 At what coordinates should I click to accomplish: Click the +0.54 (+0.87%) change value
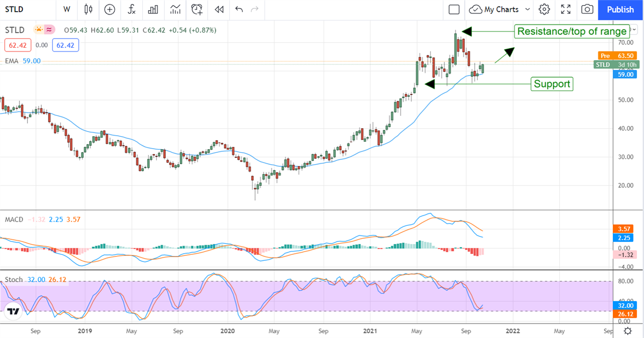[x=192, y=30]
